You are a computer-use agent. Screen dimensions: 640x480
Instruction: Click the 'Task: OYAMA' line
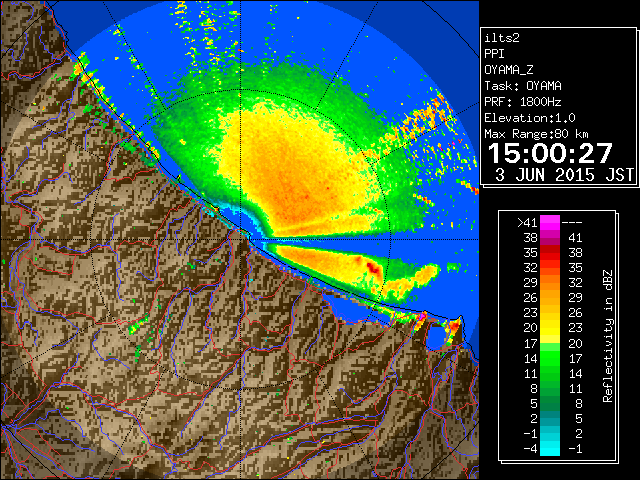tap(523, 86)
